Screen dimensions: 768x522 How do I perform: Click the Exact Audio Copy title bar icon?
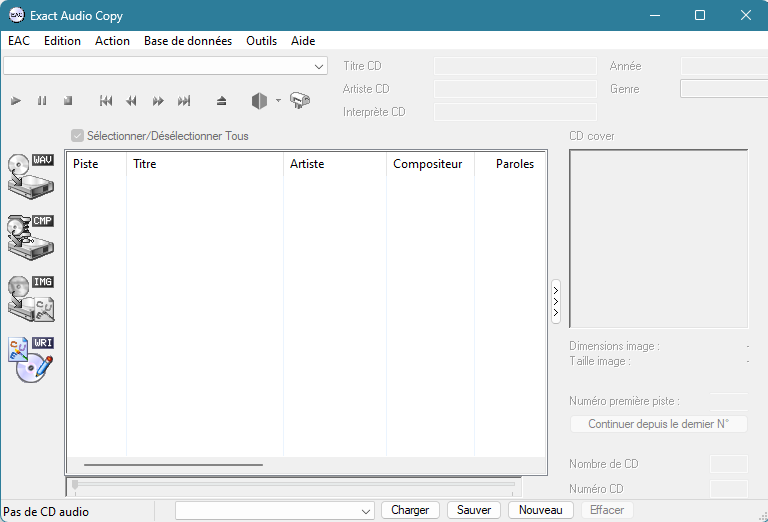(17, 15)
